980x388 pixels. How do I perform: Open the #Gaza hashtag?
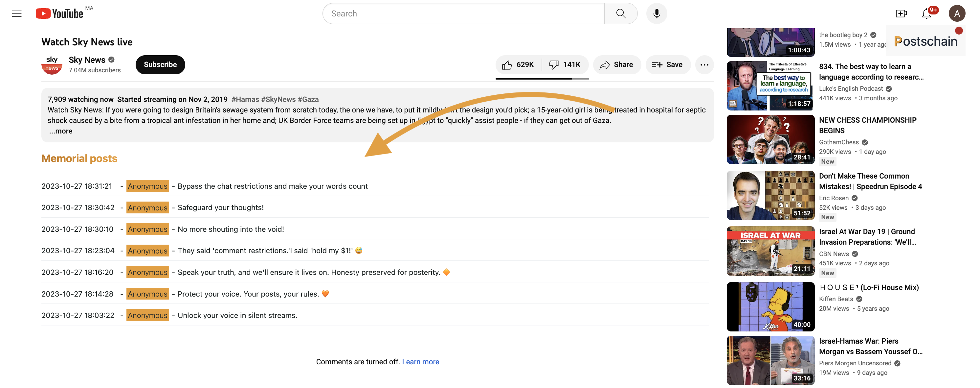click(308, 99)
